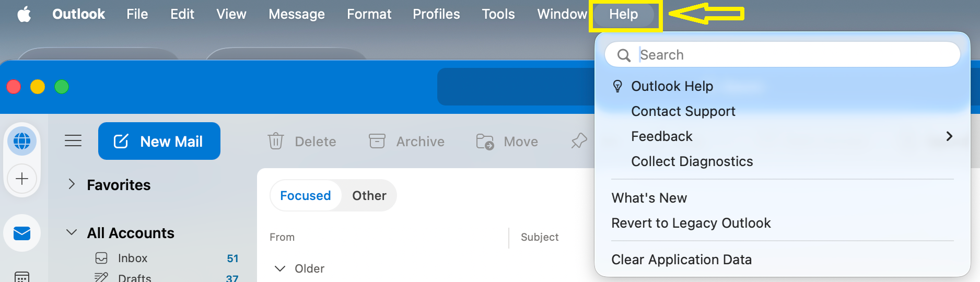The height and width of the screenshot is (282, 980).
Task: Open the Outlook application menu
Action: point(78,14)
